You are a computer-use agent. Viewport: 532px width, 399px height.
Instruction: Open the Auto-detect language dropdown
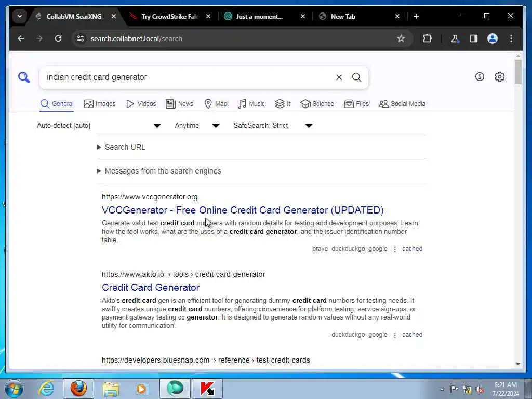[x=99, y=126]
